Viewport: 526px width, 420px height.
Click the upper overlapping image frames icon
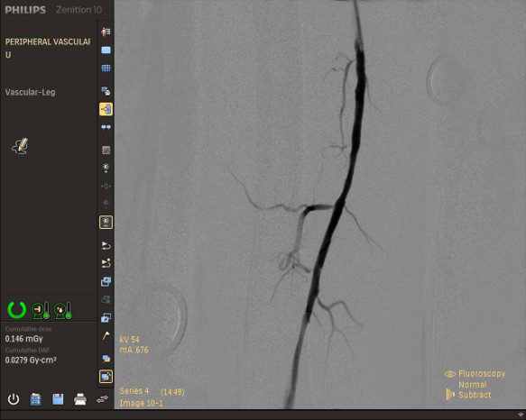coord(106,281)
